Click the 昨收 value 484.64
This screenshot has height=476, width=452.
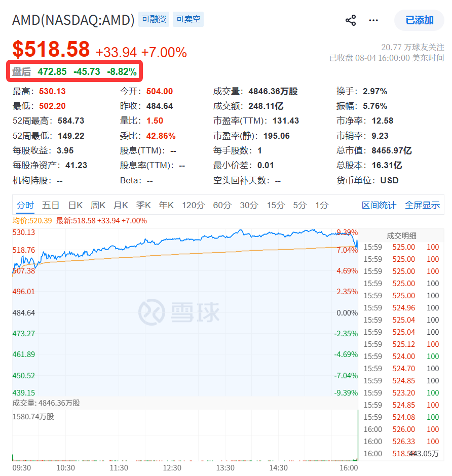pos(160,106)
